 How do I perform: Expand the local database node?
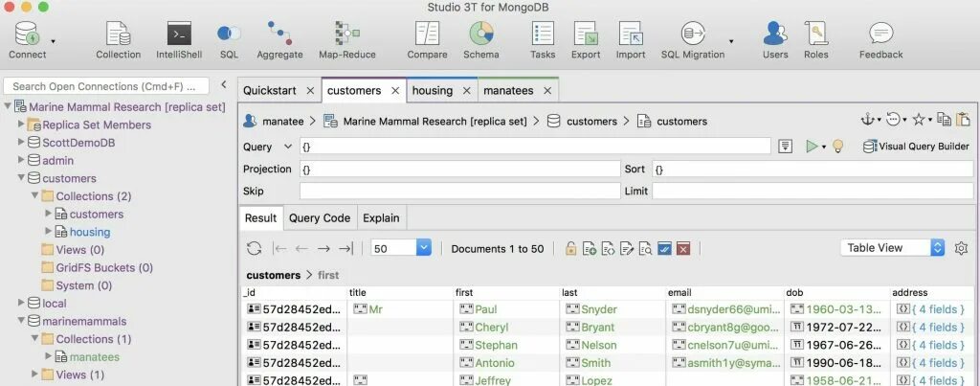(x=21, y=303)
